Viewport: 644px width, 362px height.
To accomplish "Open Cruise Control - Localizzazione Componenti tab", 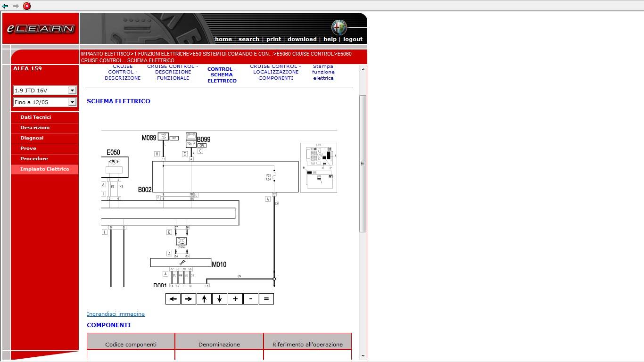I will point(276,73).
